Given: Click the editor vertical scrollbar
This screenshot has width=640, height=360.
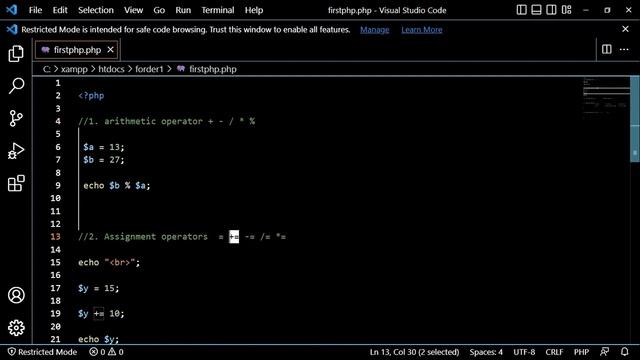Looking at the screenshot, I should click(x=635, y=118).
